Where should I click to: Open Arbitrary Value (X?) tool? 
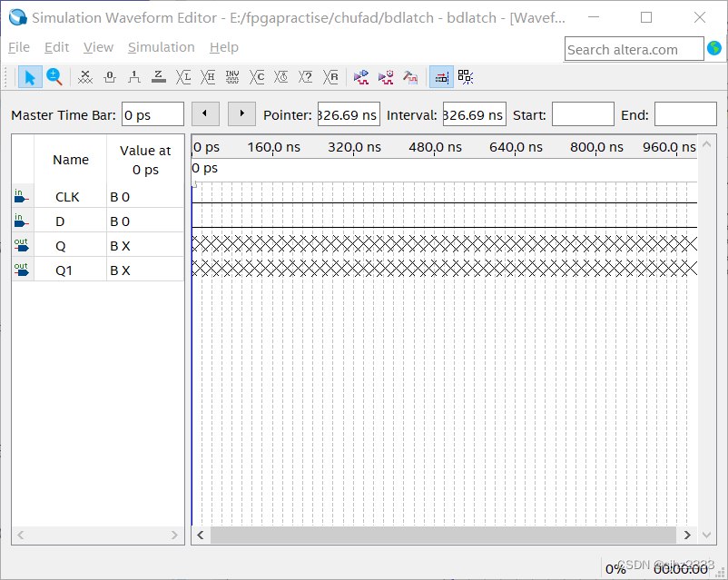pos(306,77)
